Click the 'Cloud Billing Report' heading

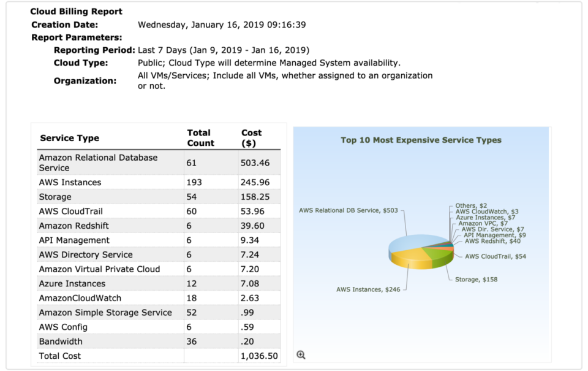pos(76,11)
